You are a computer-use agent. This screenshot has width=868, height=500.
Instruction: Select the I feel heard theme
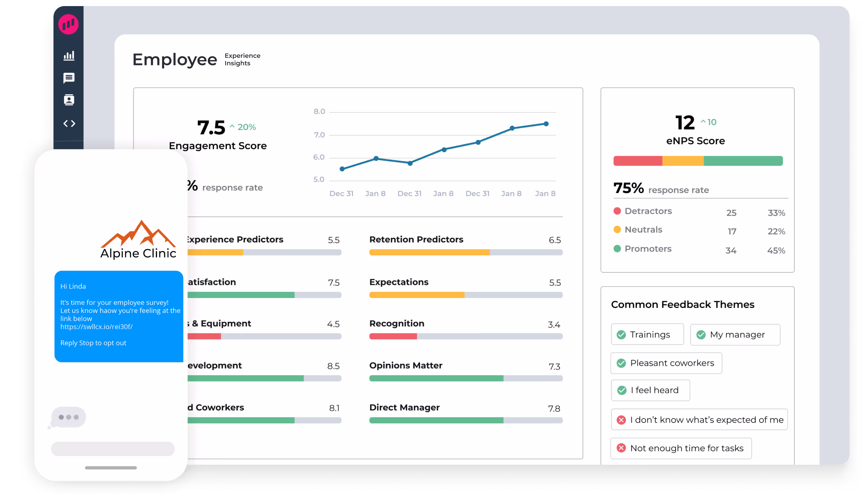[x=650, y=391]
